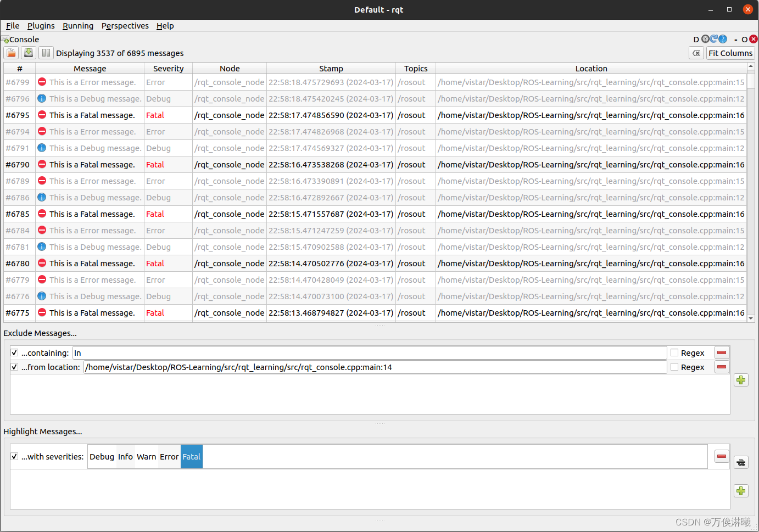
Task: Open the Perspectives menu
Action: 125,26
